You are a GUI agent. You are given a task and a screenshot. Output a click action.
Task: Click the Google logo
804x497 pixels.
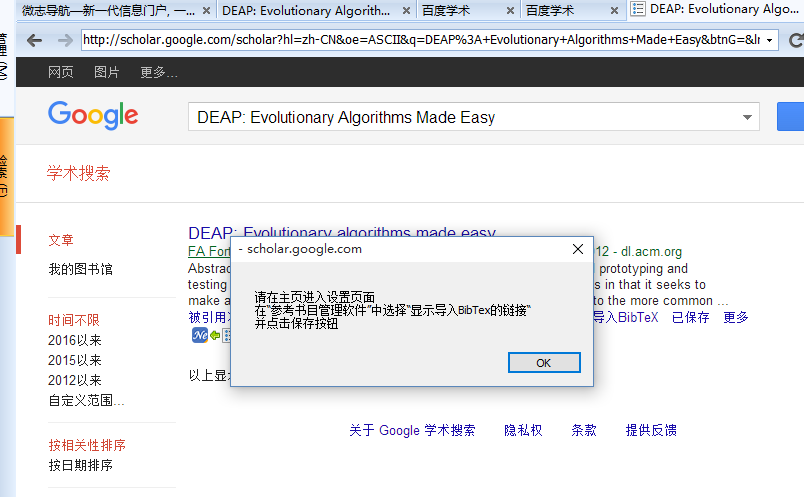pos(93,115)
